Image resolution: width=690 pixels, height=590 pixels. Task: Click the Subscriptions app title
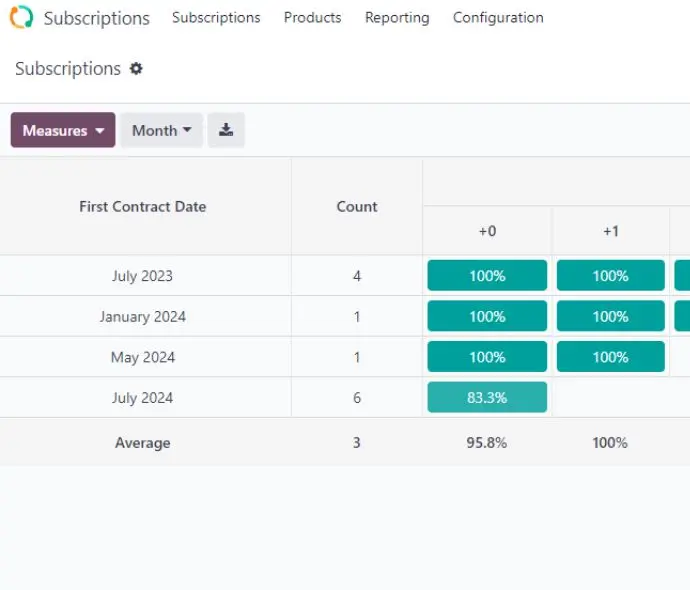[x=96, y=18]
